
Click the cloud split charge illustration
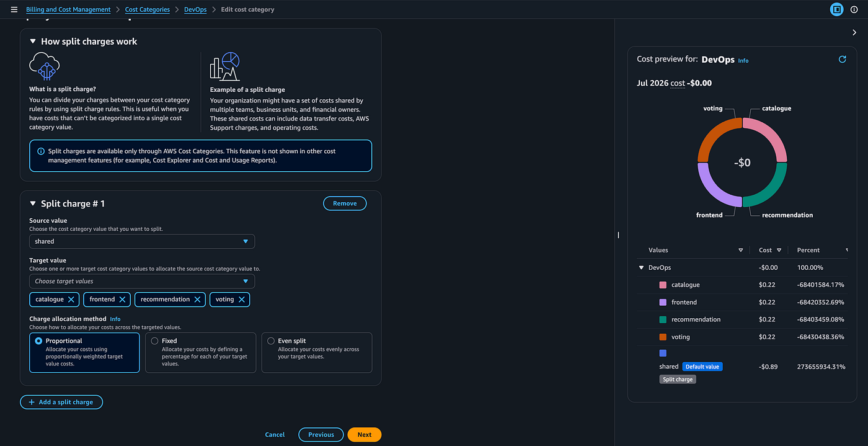click(44, 66)
